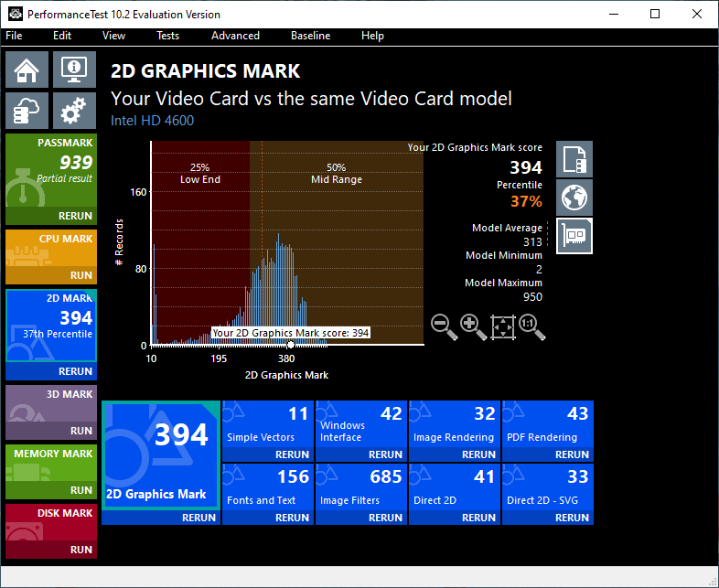Viewport: 719px width, 588px height.
Task: Open the cloud baseline manager icon
Action: (27, 111)
